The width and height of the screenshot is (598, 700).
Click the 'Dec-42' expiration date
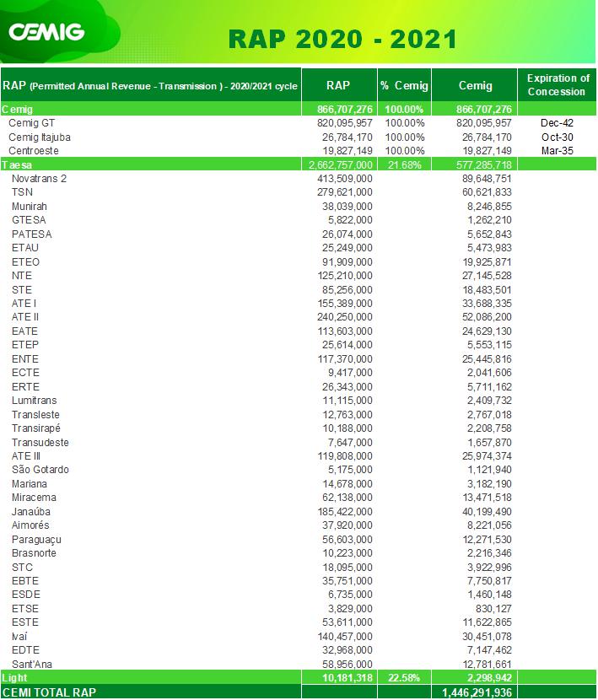557,123
